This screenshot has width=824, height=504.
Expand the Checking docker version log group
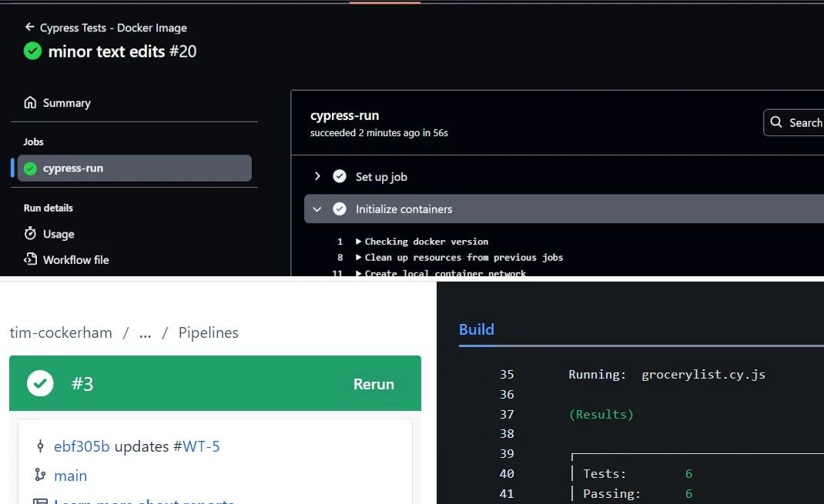(359, 241)
